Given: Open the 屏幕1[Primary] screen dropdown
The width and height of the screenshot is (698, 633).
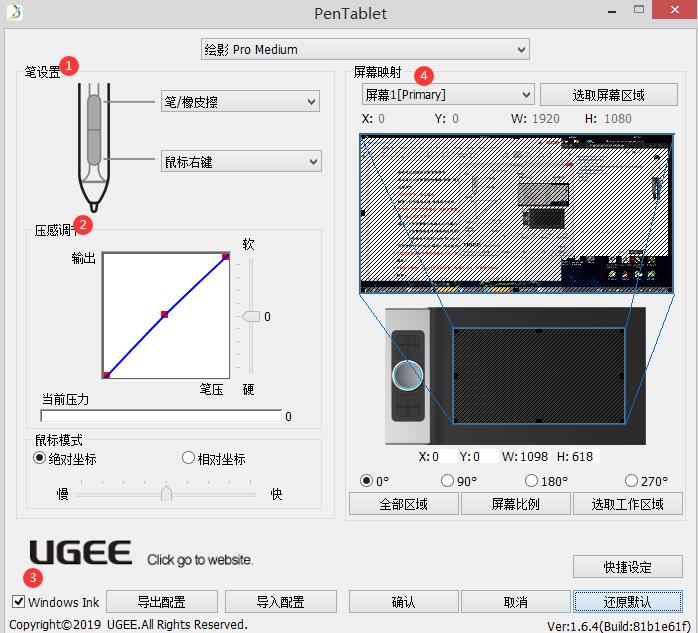Looking at the screenshot, I should [448, 95].
